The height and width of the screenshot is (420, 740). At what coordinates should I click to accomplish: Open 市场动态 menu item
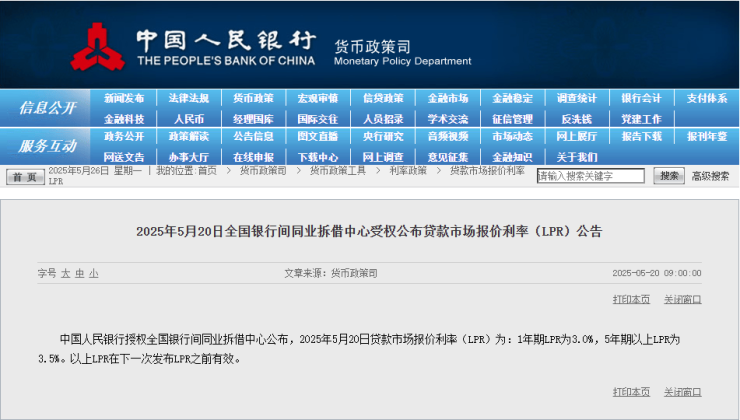512,136
